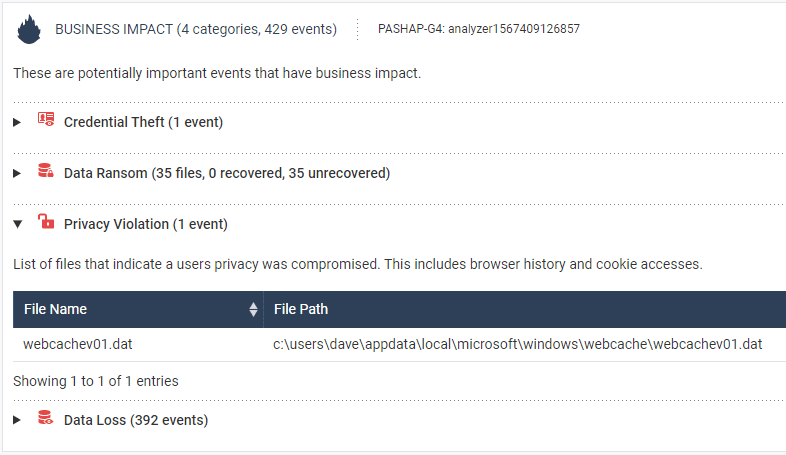Image resolution: width=786 pixels, height=455 pixels.
Task: Click the Data Ransom database icon
Action: [45, 172]
